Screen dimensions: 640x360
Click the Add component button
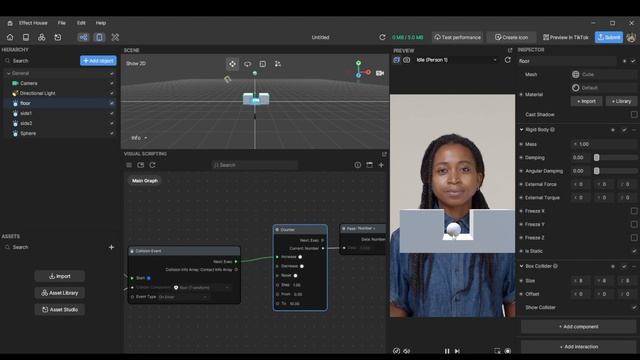pos(578,327)
